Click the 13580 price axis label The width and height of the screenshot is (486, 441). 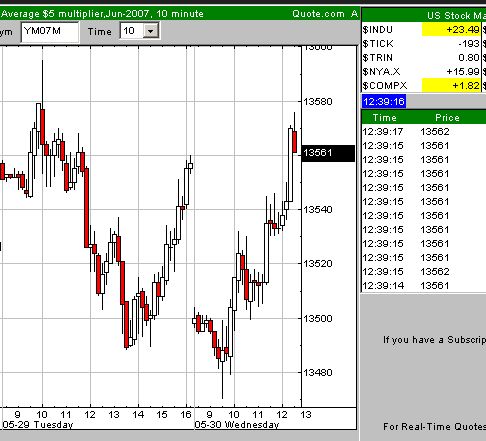coord(318,101)
